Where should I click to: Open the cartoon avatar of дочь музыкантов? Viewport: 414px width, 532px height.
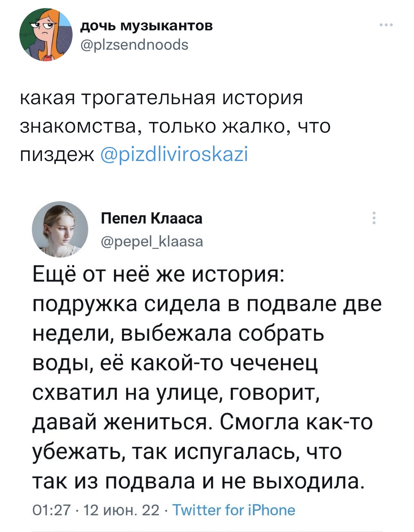46,35
